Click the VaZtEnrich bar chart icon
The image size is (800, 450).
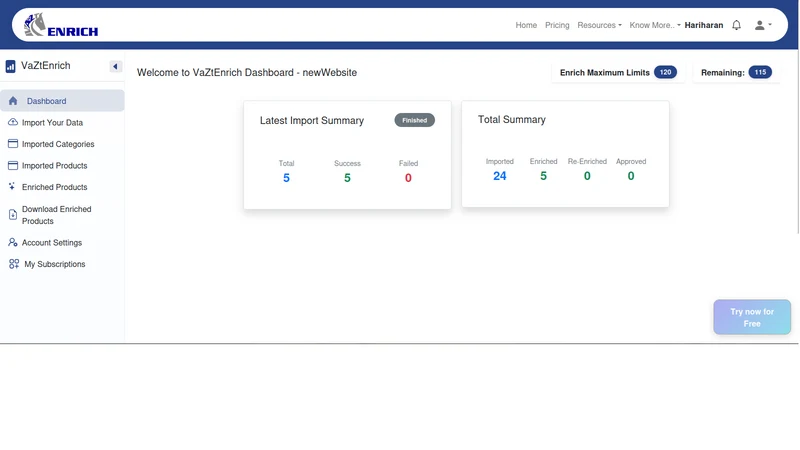pos(10,66)
